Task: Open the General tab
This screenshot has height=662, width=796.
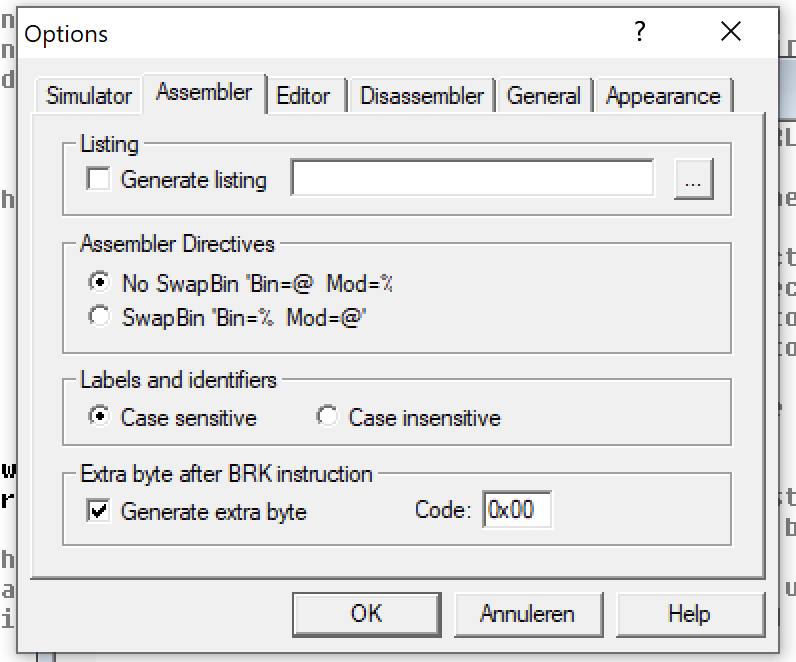Action: 543,96
